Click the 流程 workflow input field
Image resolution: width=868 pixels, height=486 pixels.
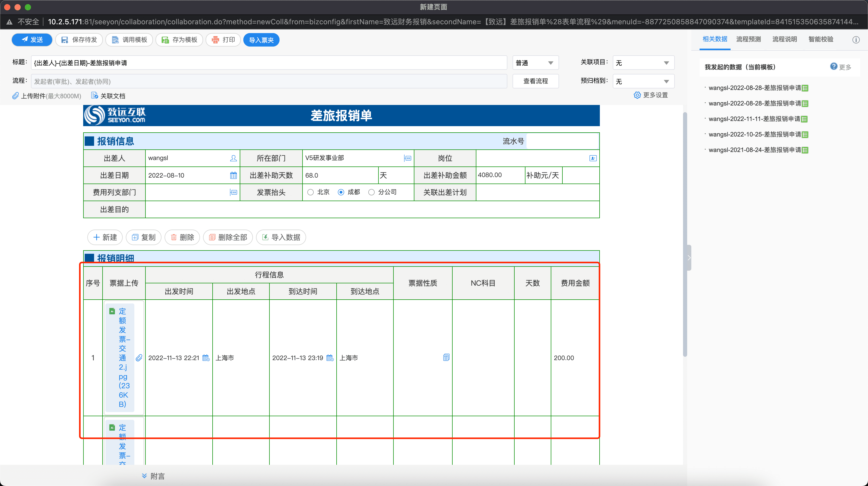269,81
